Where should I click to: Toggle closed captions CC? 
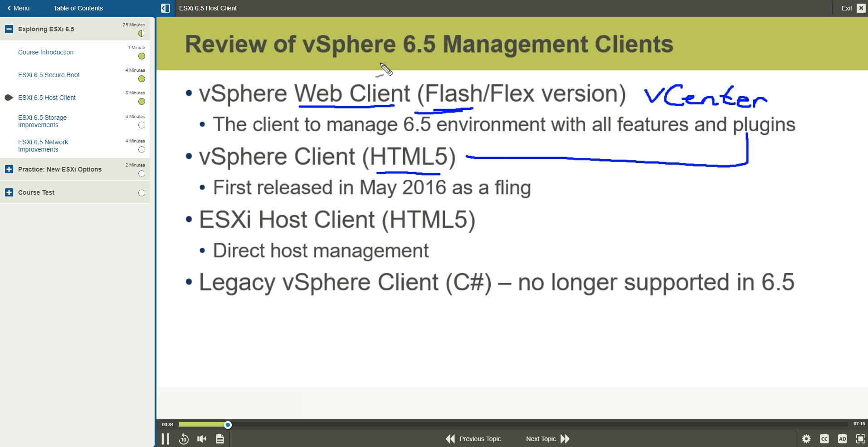tap(824, 439)
